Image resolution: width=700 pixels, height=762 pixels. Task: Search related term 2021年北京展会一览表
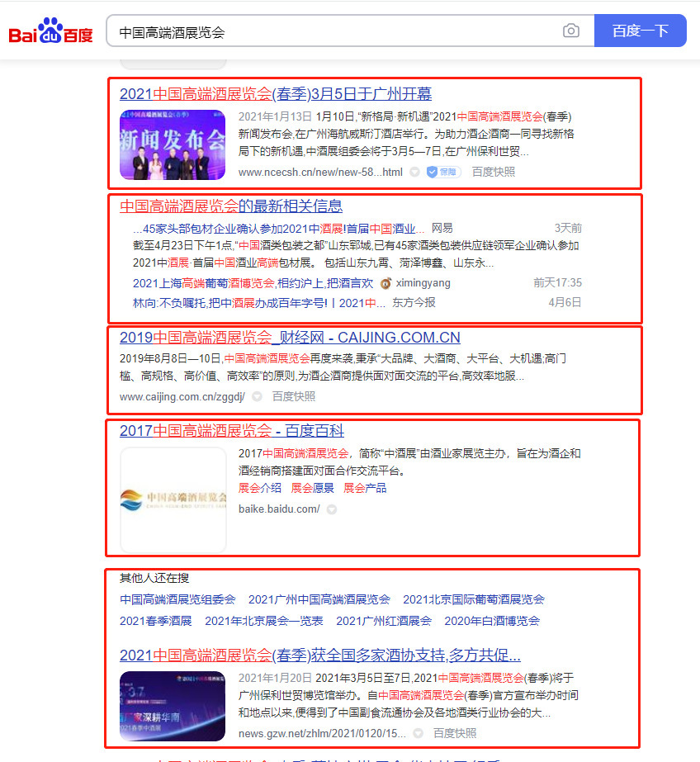(x=264, y=621)
